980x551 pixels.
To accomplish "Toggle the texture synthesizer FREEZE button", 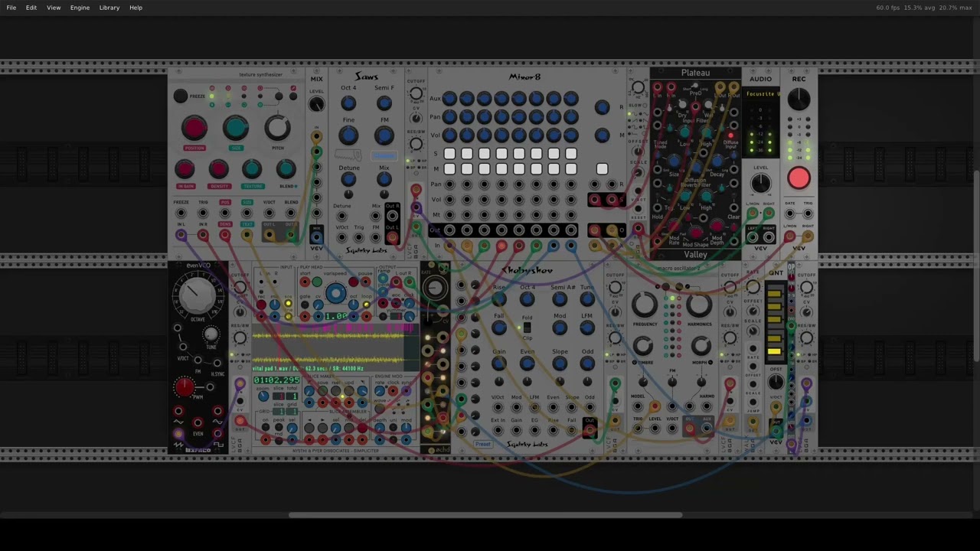I will 180,96.
